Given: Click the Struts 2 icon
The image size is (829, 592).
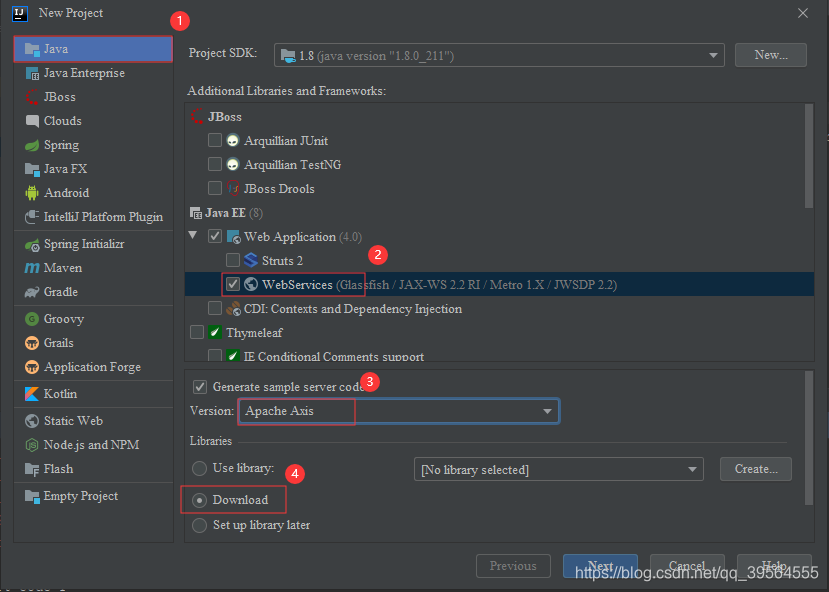Looking at the screenshot, I should click(251, 261).
